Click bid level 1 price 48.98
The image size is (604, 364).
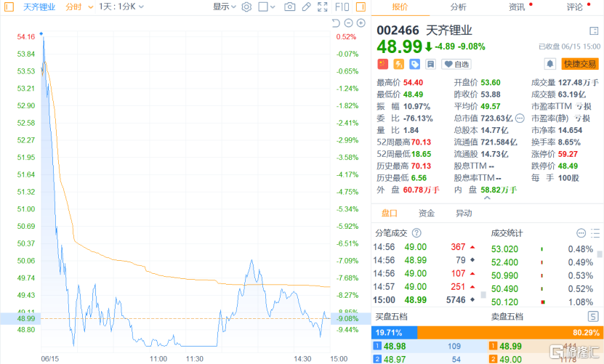395,346
